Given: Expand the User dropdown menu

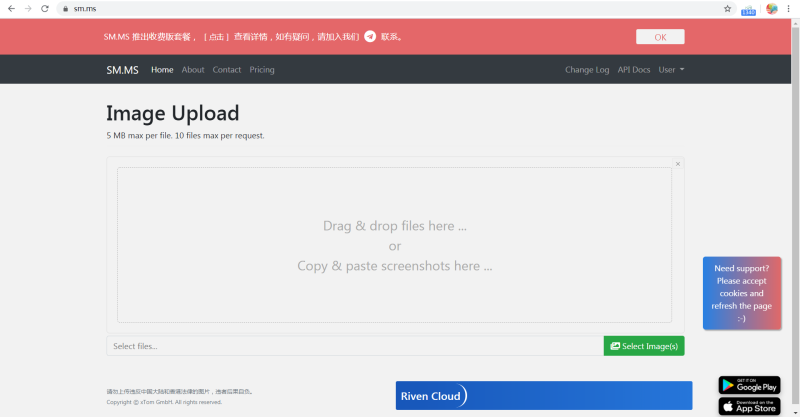Looking at the screenshot, I should [671, 70].
